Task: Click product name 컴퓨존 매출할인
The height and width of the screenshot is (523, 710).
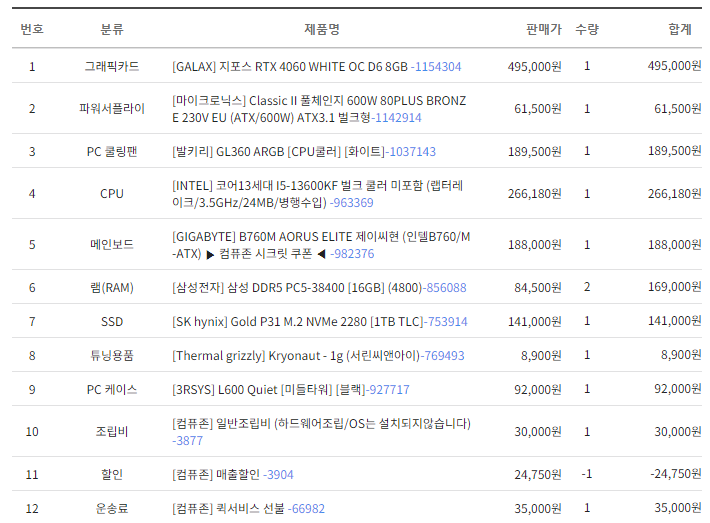Action: click(x=216, y=475)
